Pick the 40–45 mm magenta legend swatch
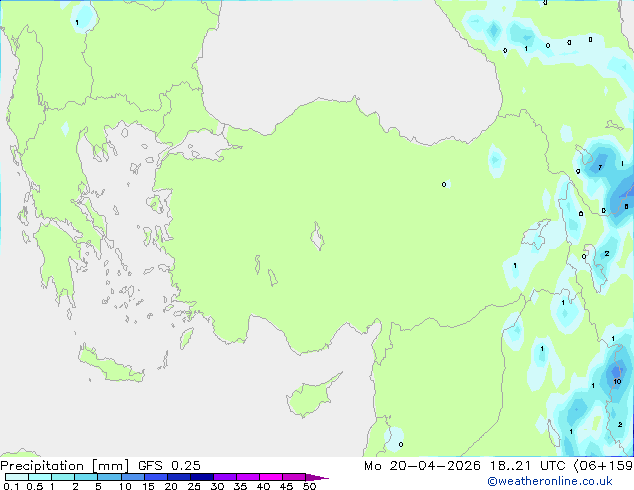634x490 pixels. click(x=271, y=477)
